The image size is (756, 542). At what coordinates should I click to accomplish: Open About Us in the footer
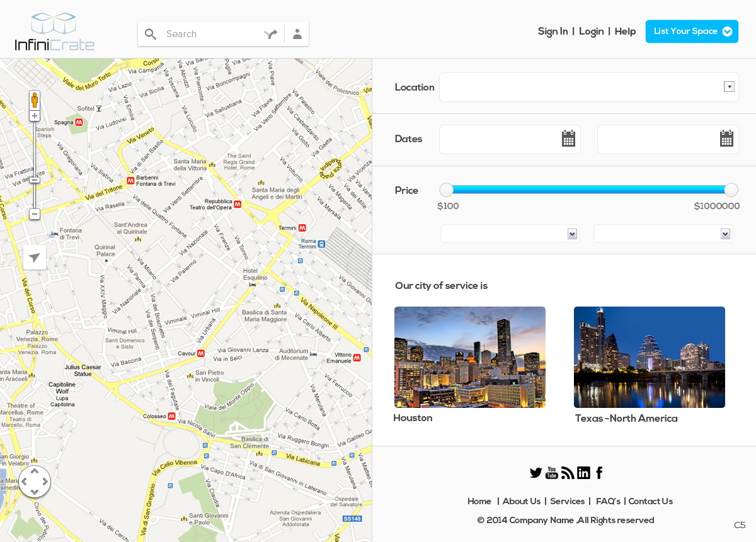point(522,502)
